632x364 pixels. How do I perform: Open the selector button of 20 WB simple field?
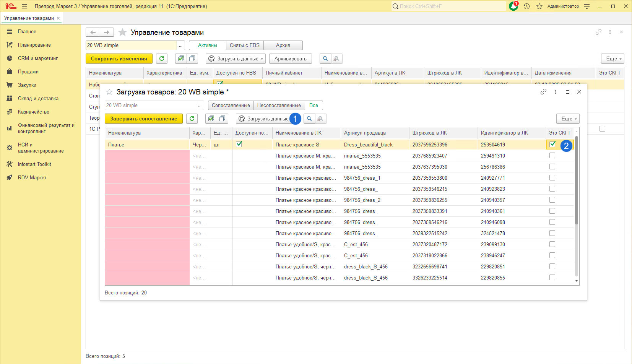pyautogui.click(x=181, y=45)
